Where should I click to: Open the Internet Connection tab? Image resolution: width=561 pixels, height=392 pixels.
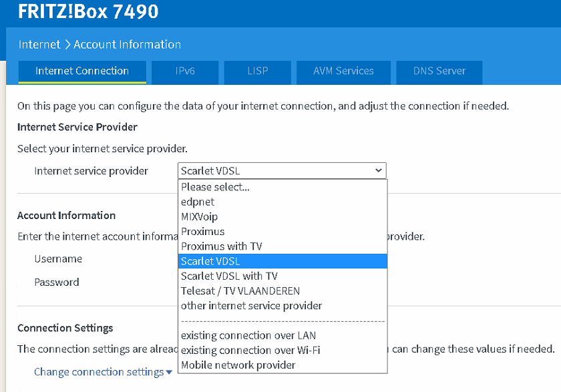pos(82,71)
